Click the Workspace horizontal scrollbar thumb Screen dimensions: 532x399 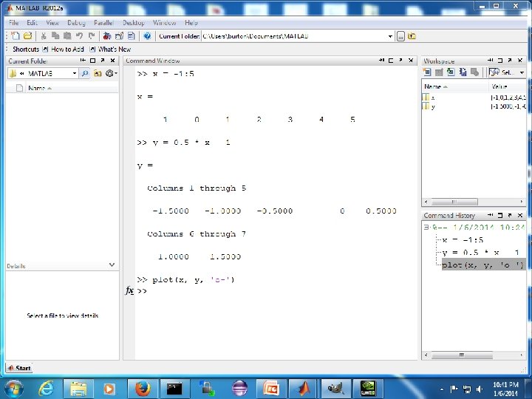(454, 202)
